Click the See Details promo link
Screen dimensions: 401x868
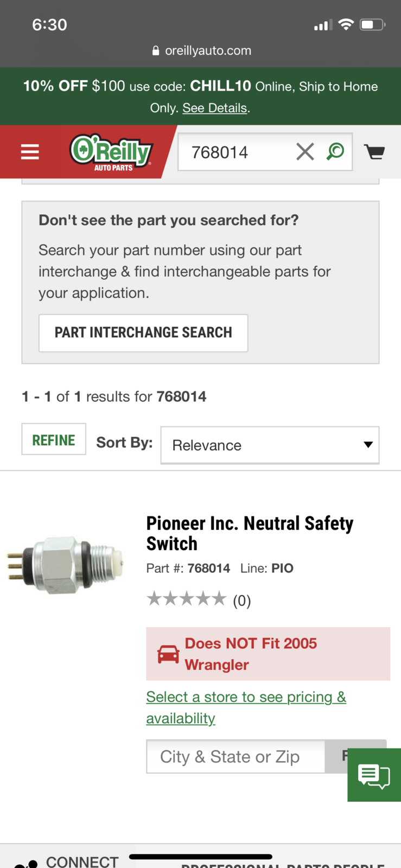pos(215,108)
